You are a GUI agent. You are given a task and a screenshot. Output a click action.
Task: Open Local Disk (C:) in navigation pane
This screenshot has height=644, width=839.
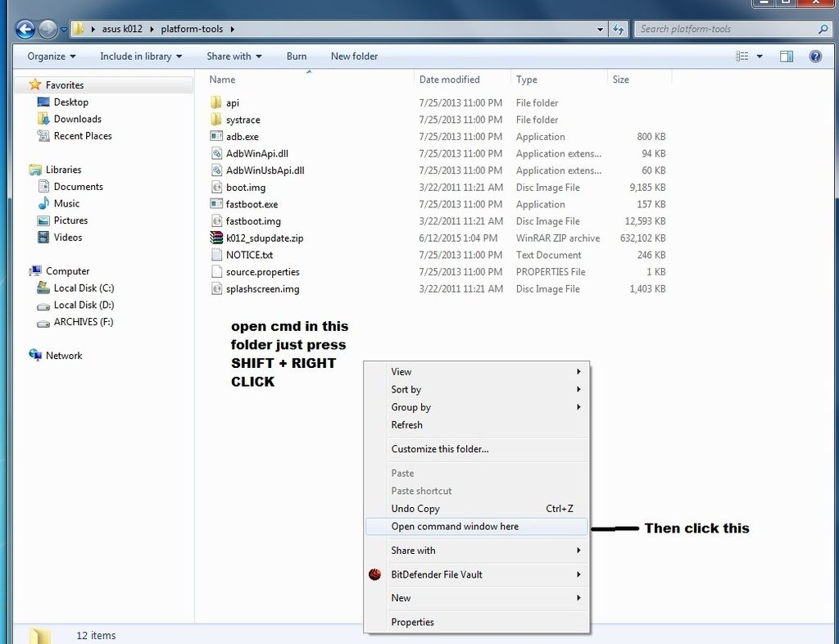coord(84,288)
